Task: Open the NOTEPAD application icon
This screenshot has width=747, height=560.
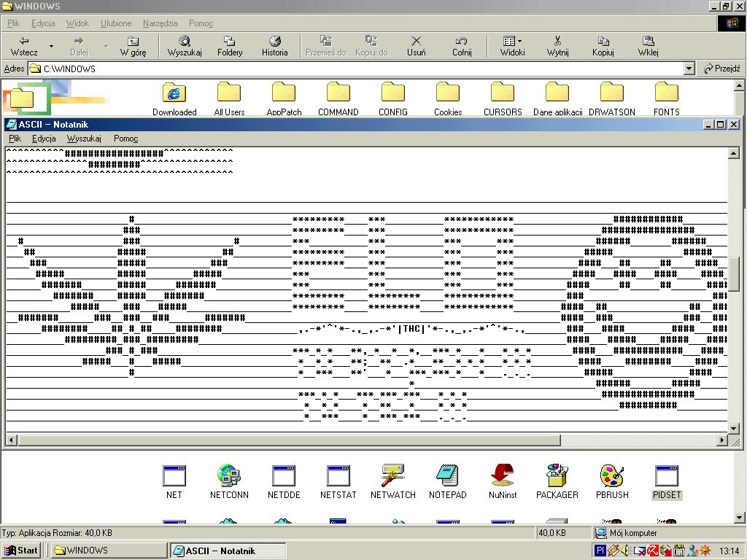Action: (447, 477)
